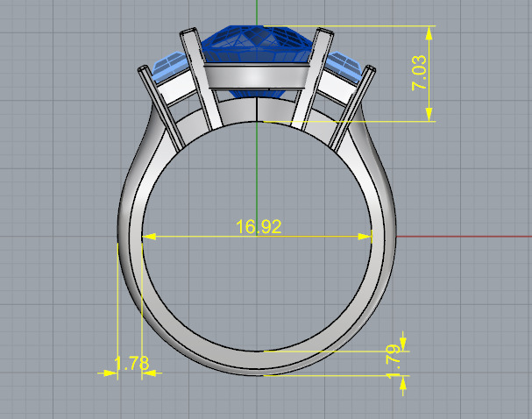Viewport: 532px width, 419px height.
Task: Select the light blue left side stone
Action: click(x=170, y=66)
